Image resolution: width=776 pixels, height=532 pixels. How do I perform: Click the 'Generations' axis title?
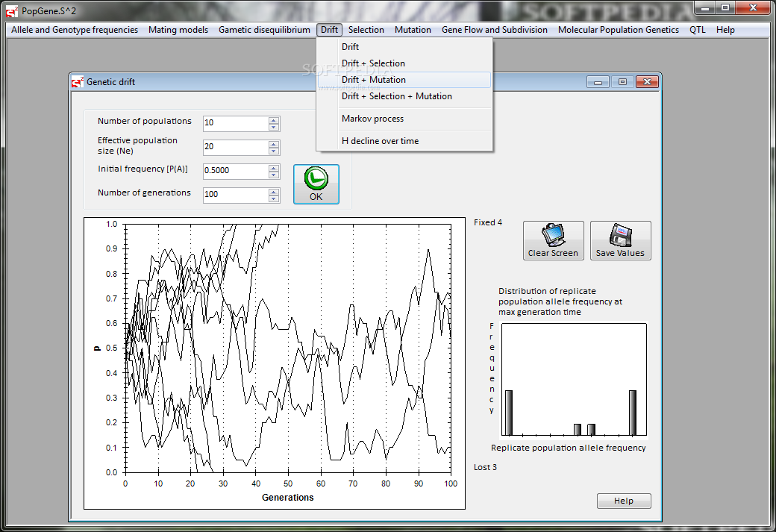click(x=287, y=498)
